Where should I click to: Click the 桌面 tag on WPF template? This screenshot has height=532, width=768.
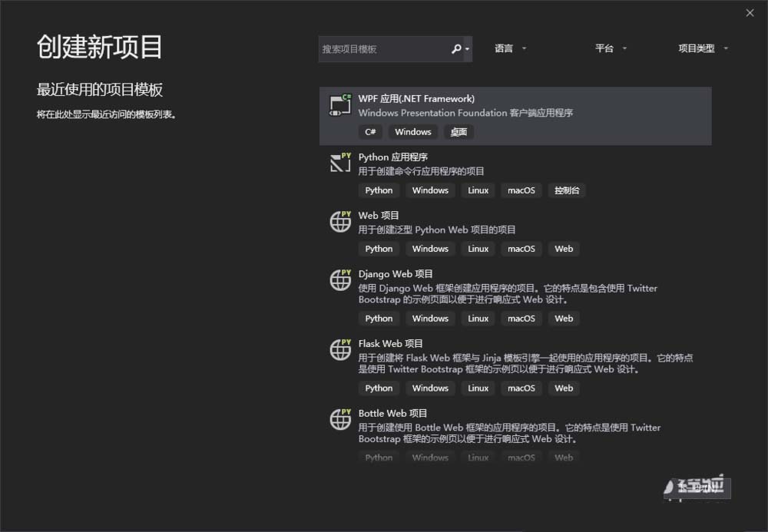pyautogui.click(x=458, y=131)
